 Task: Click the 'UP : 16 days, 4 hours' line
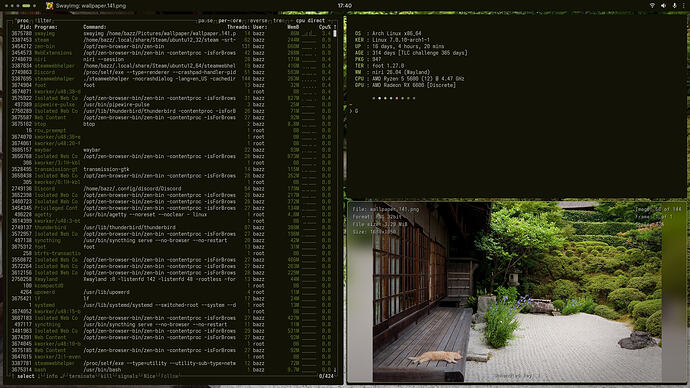point(399,46)
